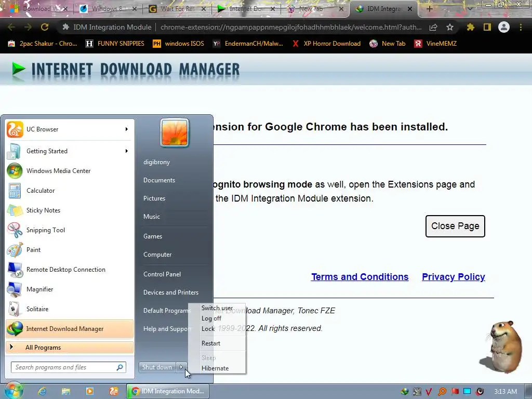Click the user account picture
532x399 pixels.
point(175,132)
